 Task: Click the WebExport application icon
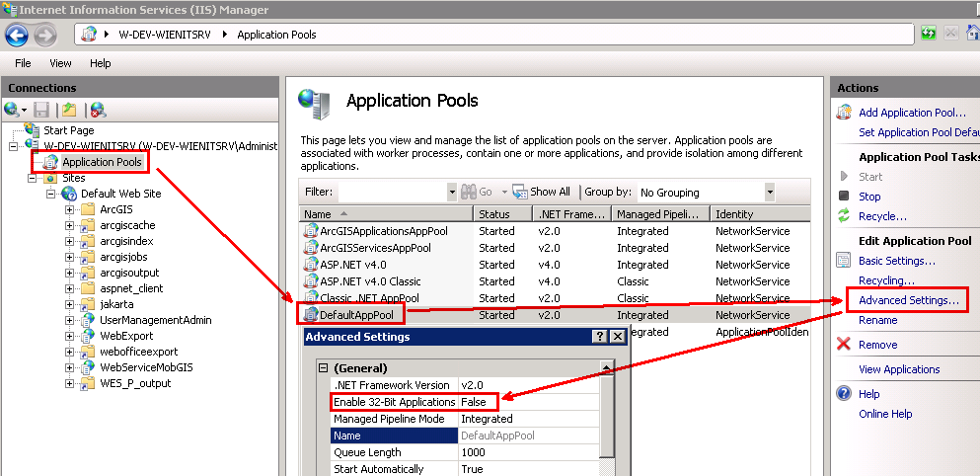(x=88, y=336)
